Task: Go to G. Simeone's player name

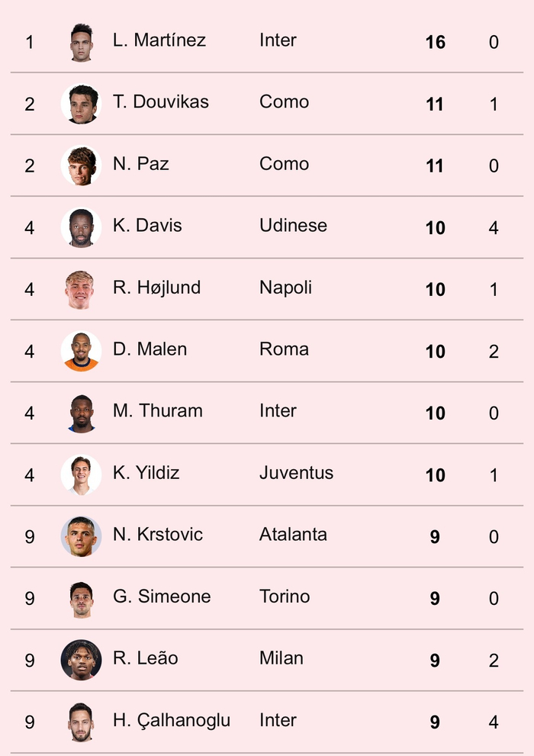Action: (x=162, y=597)
